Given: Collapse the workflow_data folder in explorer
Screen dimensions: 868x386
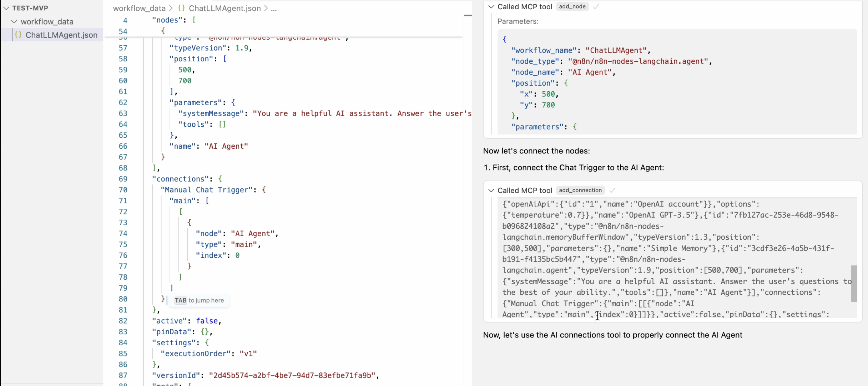Looking at the screenshot, I should (x=14, y=22).
